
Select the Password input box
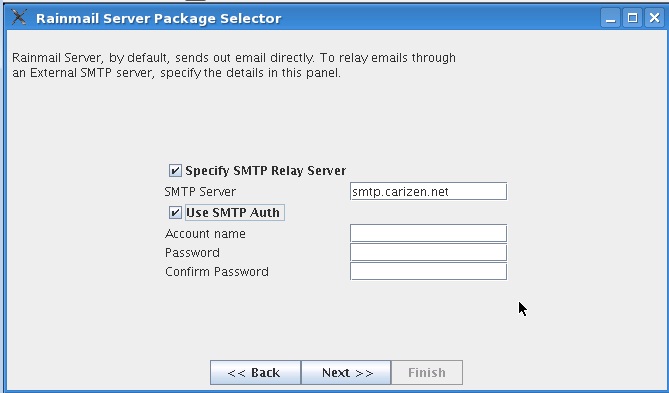tap(428, 252)
